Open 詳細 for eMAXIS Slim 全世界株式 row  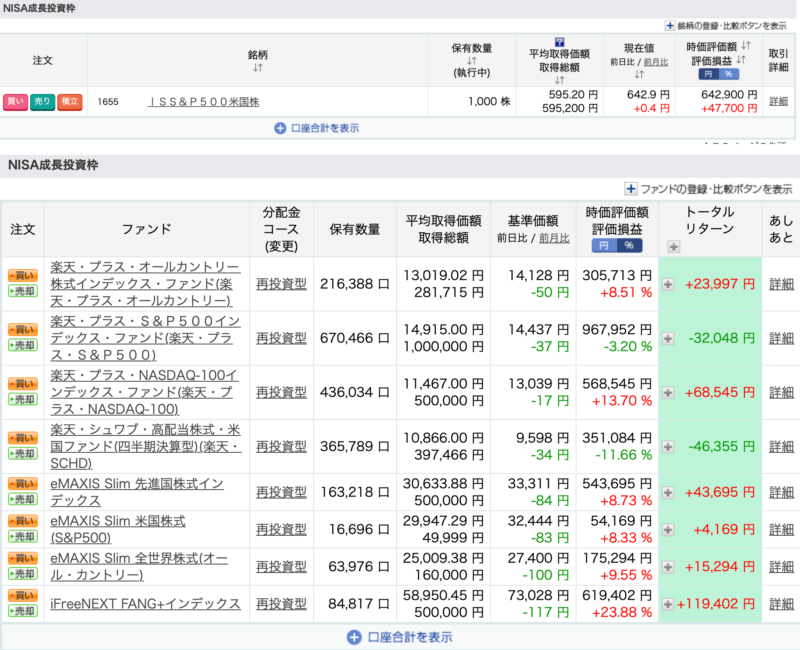pyautogui.click(x=781, y=566)
